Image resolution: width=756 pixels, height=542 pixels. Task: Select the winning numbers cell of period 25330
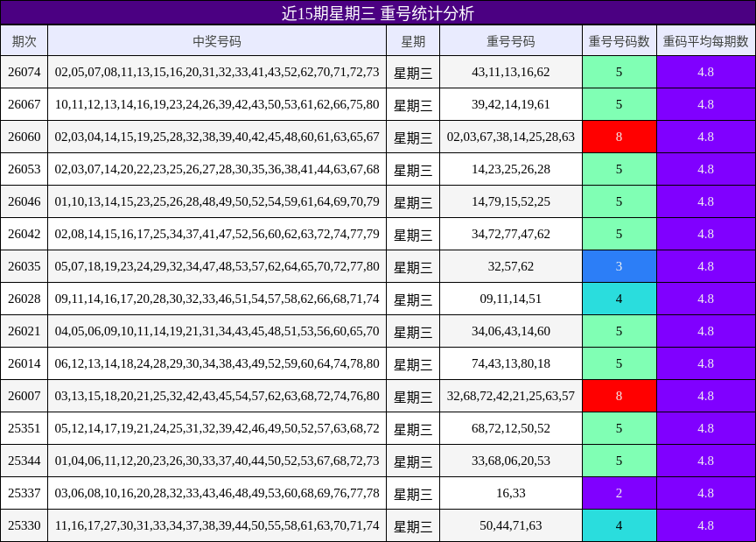coord(216,525)
